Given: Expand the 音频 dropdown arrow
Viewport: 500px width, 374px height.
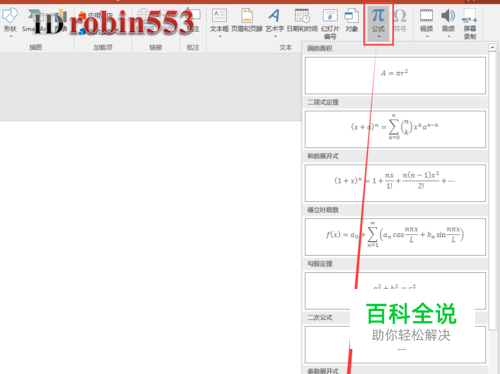Looking at the screenshot, I should tap(449, 36).
